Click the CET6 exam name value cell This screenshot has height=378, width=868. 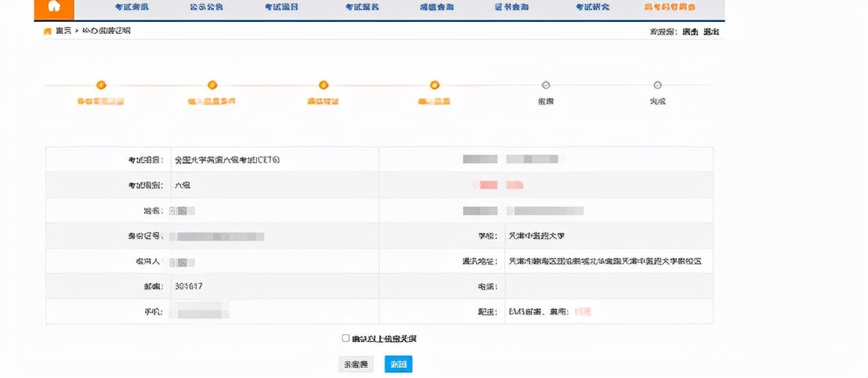[x=226, y=160]
